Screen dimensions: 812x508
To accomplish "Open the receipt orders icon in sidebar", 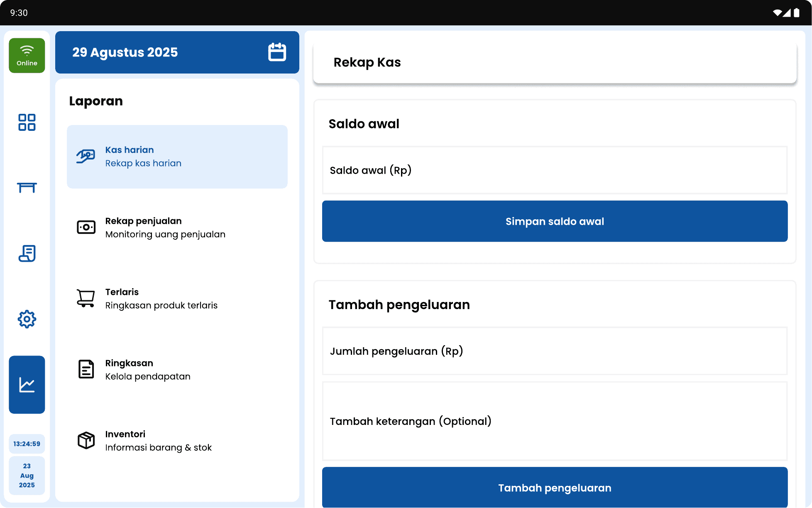I will click(x=27, y=253).
